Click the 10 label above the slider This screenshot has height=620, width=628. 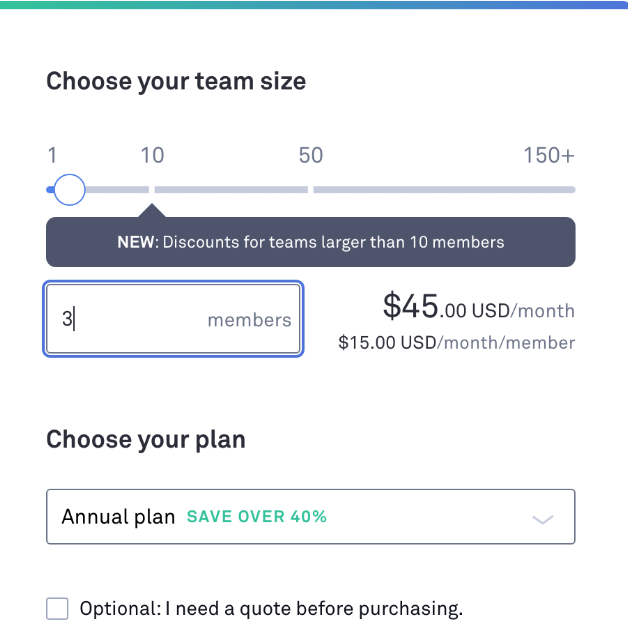point(152,155)
